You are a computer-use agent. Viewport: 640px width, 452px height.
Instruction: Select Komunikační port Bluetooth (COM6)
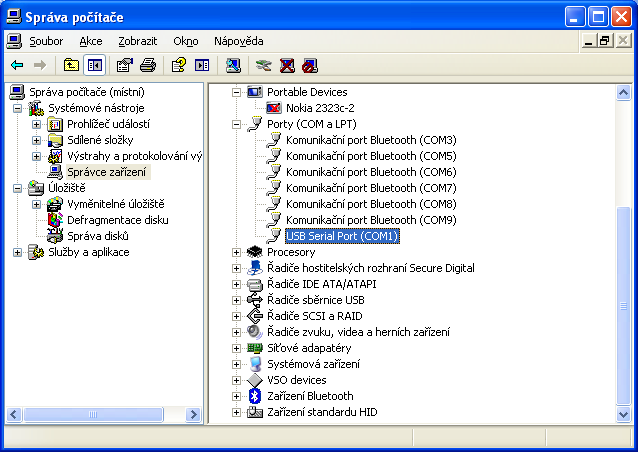pos(371,172)
